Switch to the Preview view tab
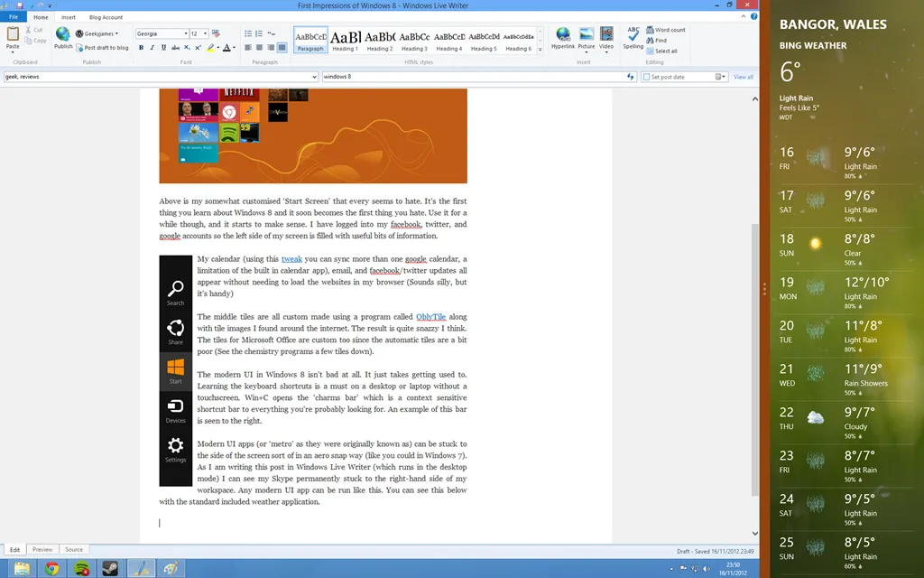 coord(42,549)
